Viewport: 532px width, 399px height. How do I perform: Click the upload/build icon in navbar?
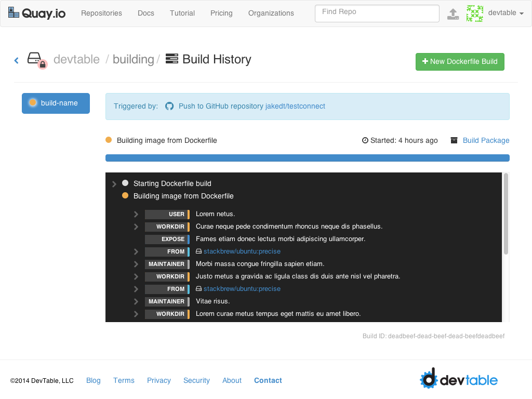453,14
